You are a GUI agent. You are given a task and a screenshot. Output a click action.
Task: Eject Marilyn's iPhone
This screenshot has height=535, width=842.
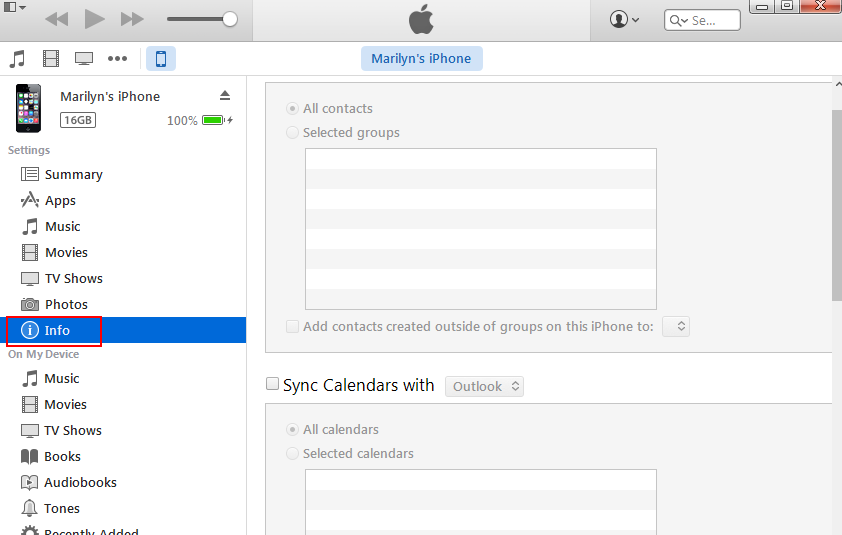[x=225, y=96]
